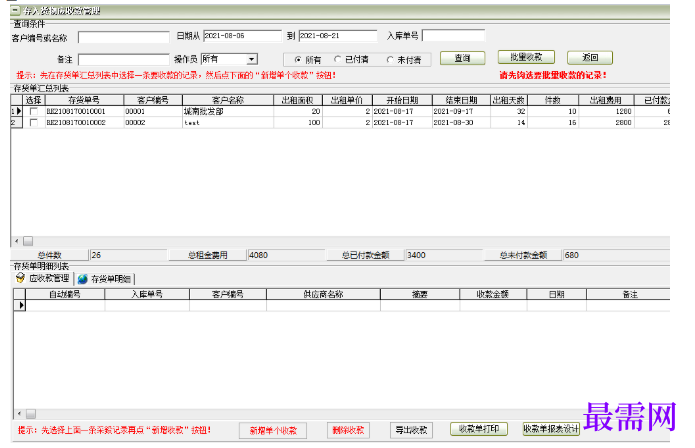Click the 出租面积 column header

point(298,100)
